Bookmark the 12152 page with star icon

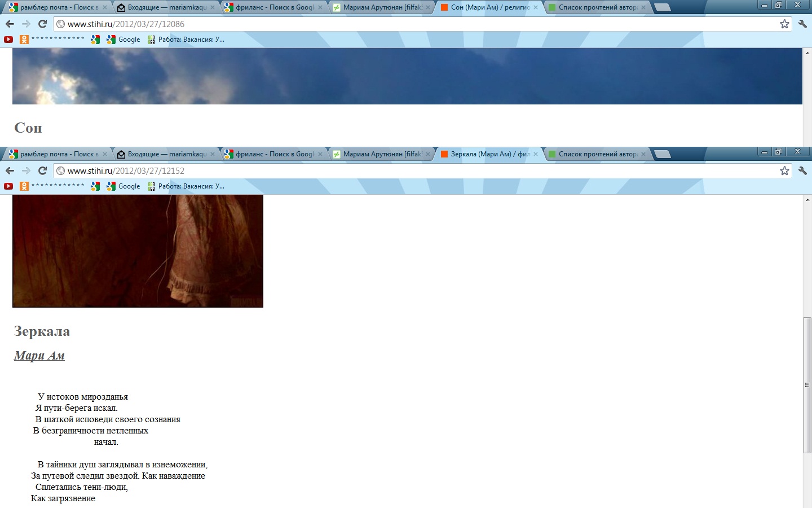784,170
